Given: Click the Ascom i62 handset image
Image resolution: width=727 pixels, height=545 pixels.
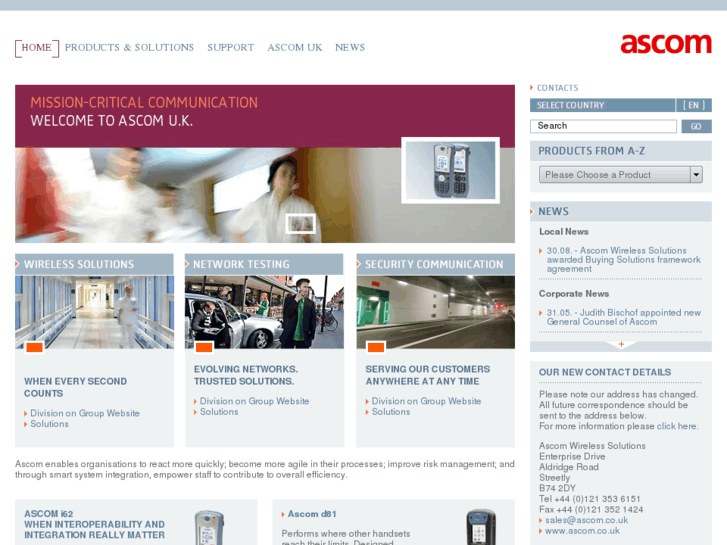Looking at the screenshot, I should click(210, 527).
